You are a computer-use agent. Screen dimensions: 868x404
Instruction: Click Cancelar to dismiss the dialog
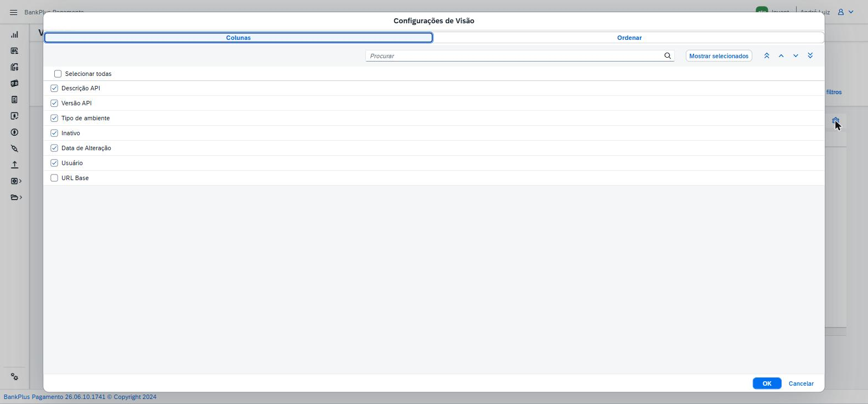(801, 383)
